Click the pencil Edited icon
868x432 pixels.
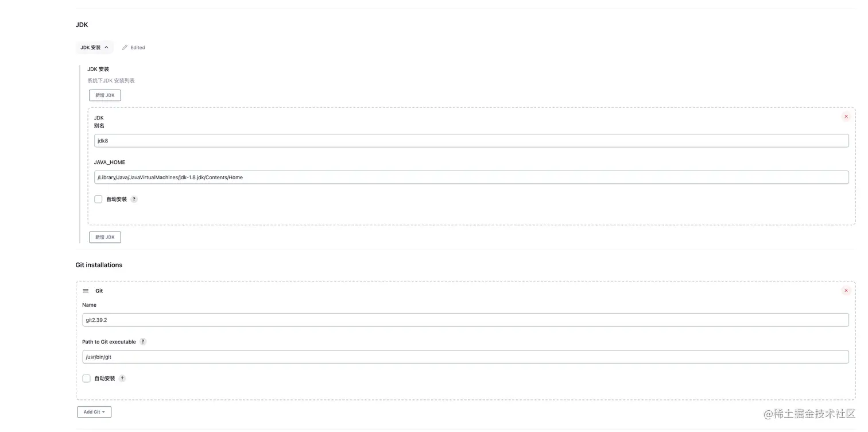(125, 48)
